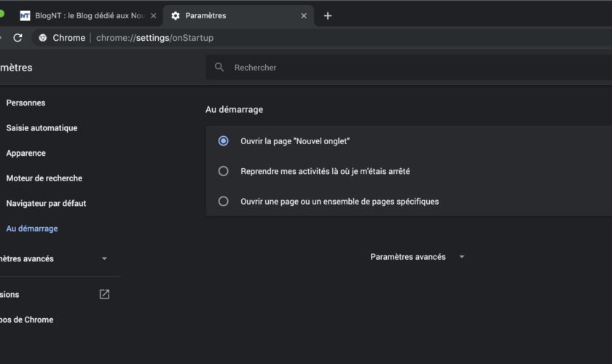
Task: Click the reload page icon
Action: (x=17, y=38)
